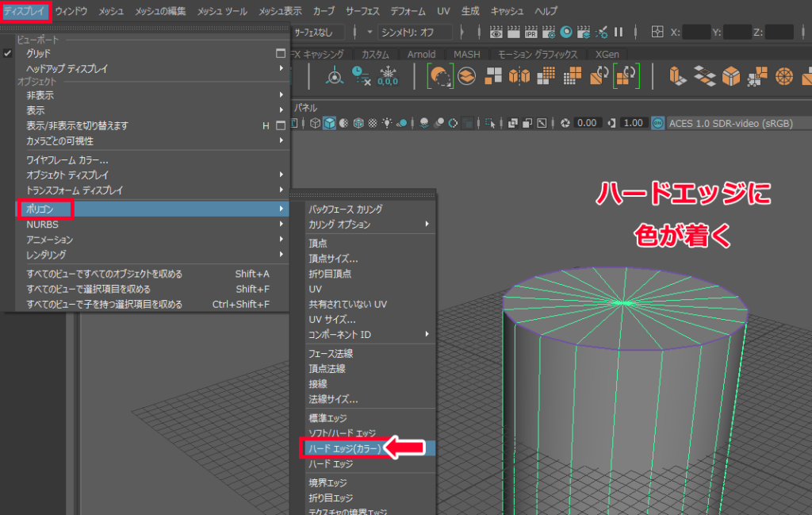The image size is (812, 515).
Task: Open the パネル menu in viewport
Action: [x=305, y=108]
